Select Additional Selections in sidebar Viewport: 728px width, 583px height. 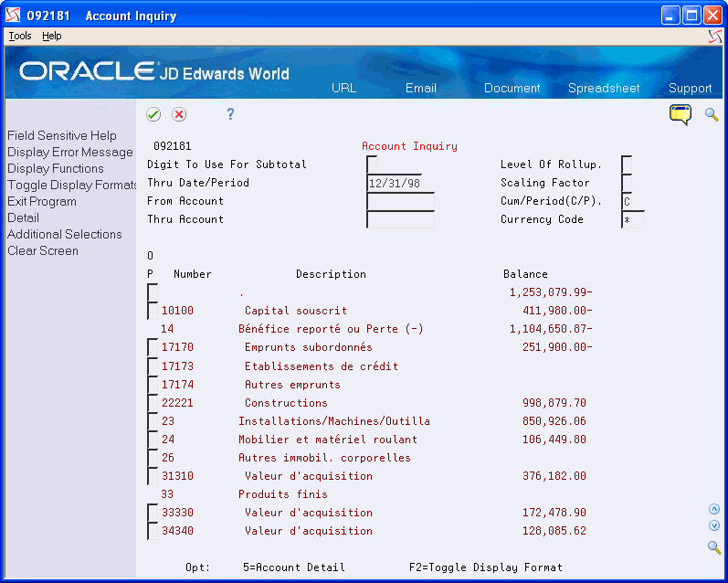click(65, 234)
